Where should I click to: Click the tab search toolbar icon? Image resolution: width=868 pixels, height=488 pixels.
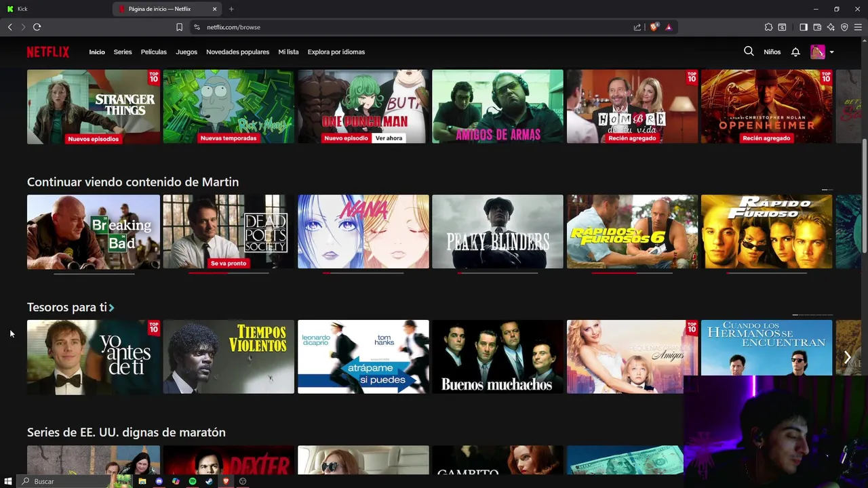[x=782, y=27]
